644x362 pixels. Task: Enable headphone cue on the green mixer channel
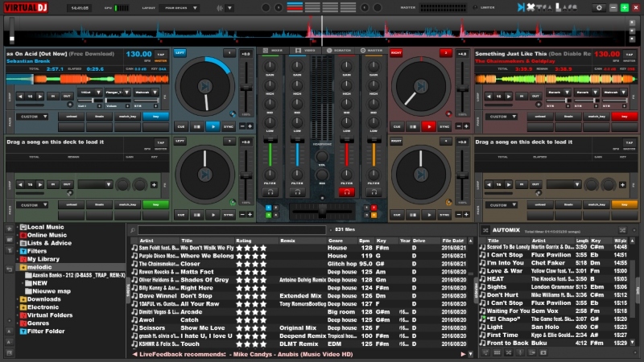(270, 192)
